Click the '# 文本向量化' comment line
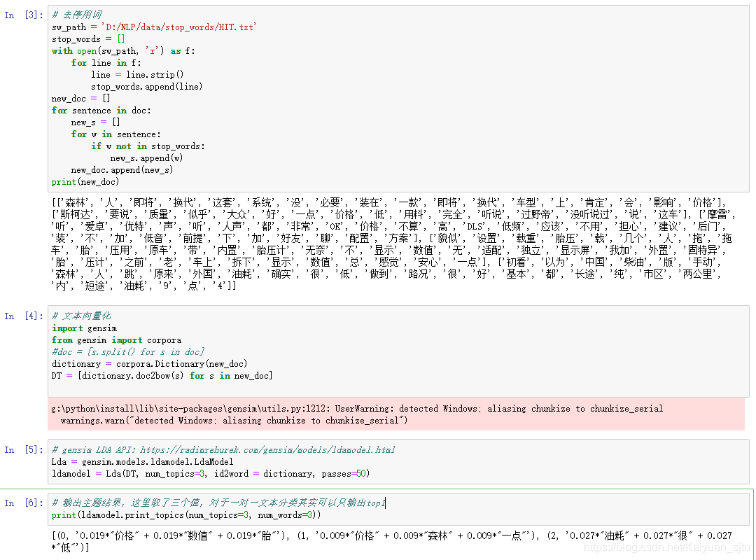756x560 pixels. [x=81, y=316]
